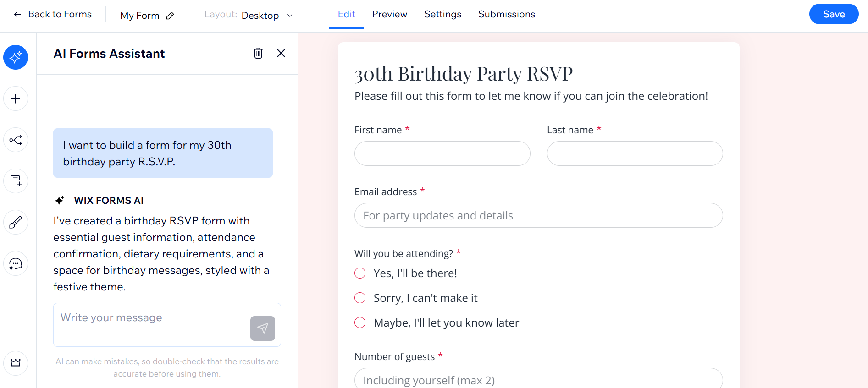The image size is (868, 388).
Task: Click the crown upgrade icon
Action: tap(16, 363)
